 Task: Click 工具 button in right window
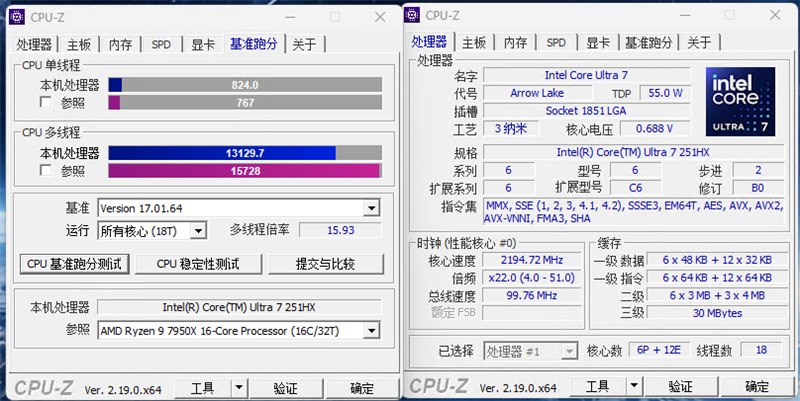(x=598, y=386)
